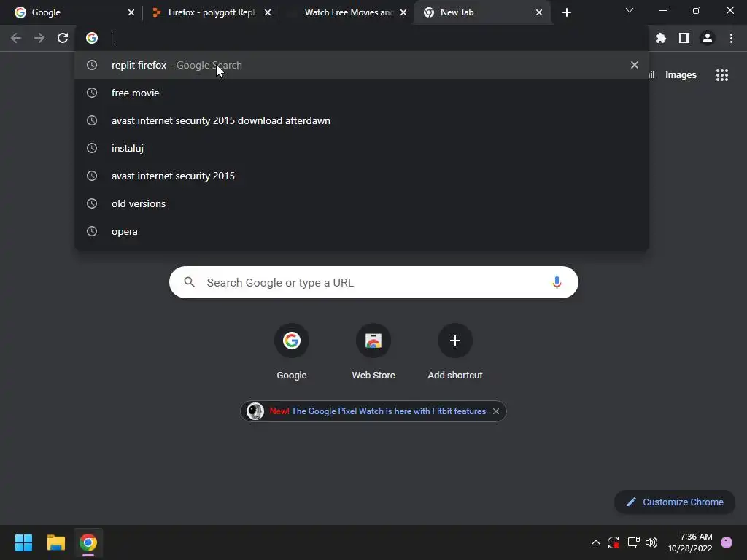Switch to the Watch Free Movies tab
This screenshot has height=560, width=747.
click(x=347, y=12)
